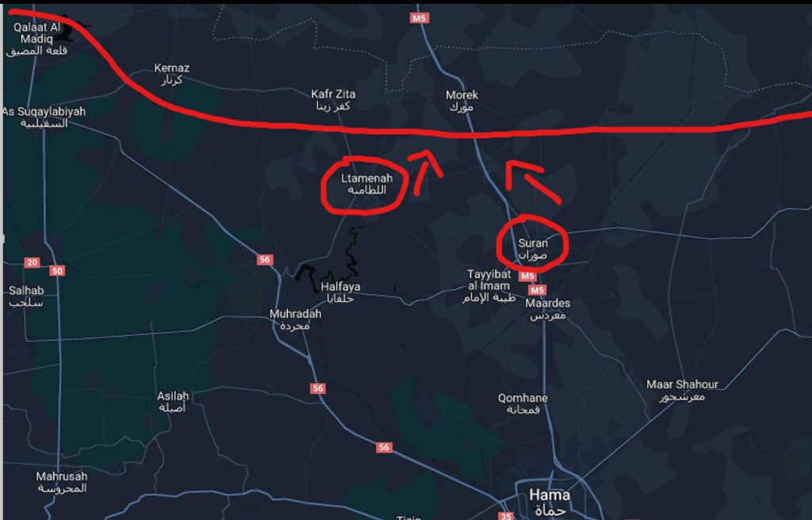This screenshot has height=520, width=812.
Task: Select the circled Ltamenah town label
Action: pyautogui.click(x=366, y=184)
